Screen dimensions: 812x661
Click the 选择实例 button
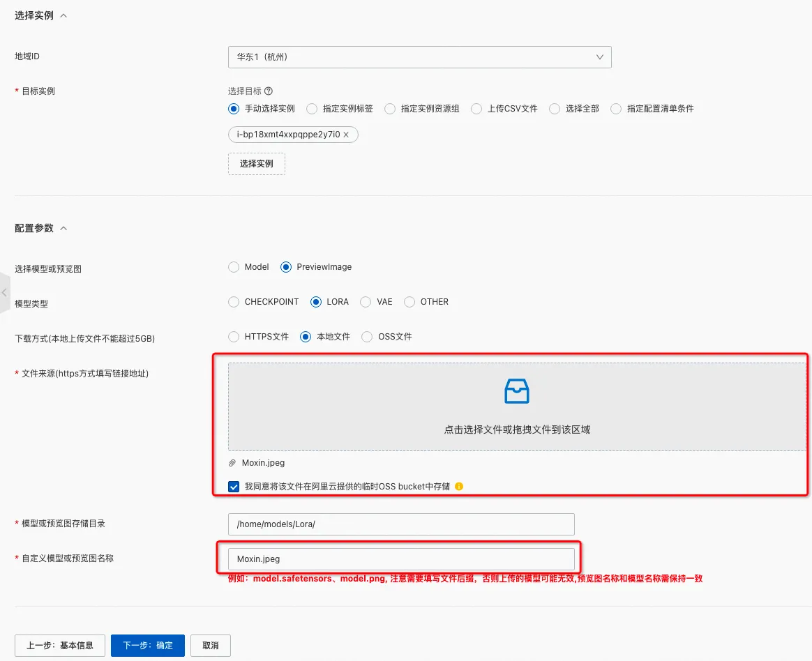click(256, 164)
